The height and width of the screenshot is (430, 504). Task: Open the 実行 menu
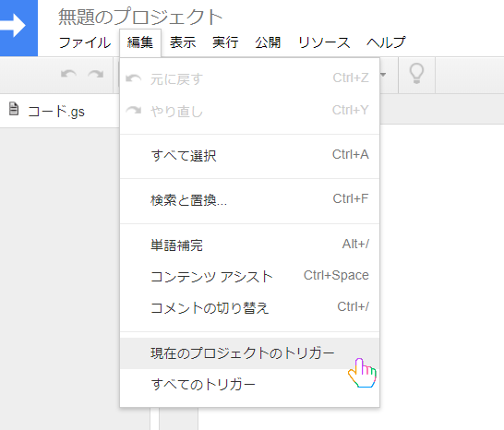tap(225, 42)
